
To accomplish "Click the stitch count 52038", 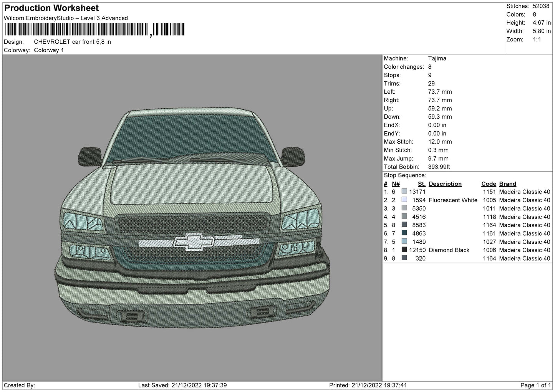I will coord(541,6).
